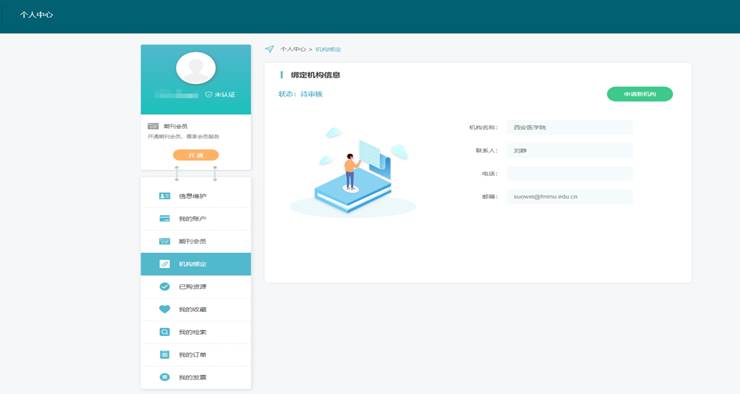Viewport: 740px width, 394px height.
Task: Click 个人中心 in the breadcrumb
Action: [293, 49]
